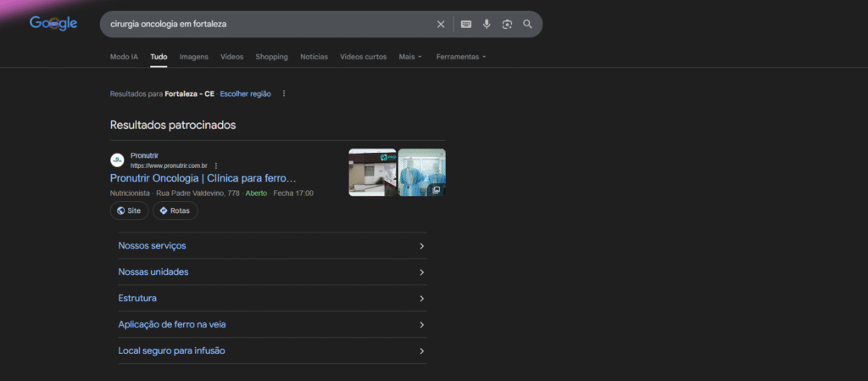Switch to the Imagens tab
868x381 pixels.
click(x=194, y=57)
